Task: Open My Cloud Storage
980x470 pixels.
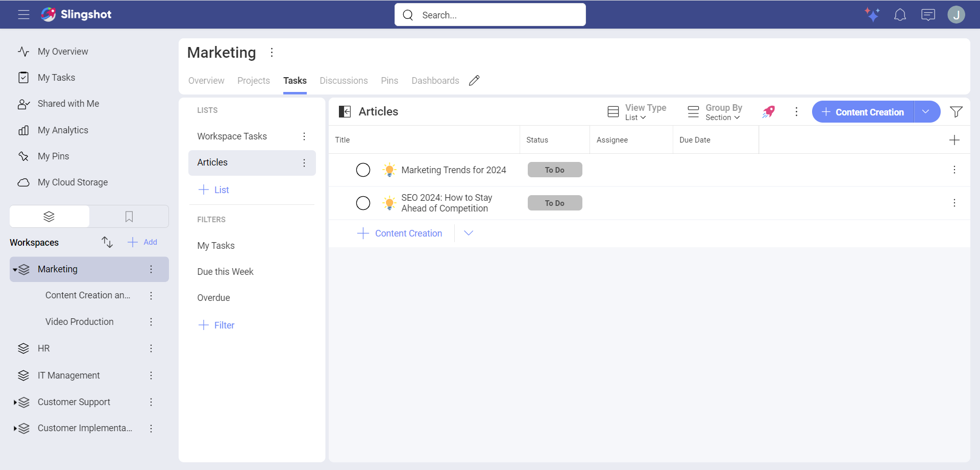Action: click(72, 182)
